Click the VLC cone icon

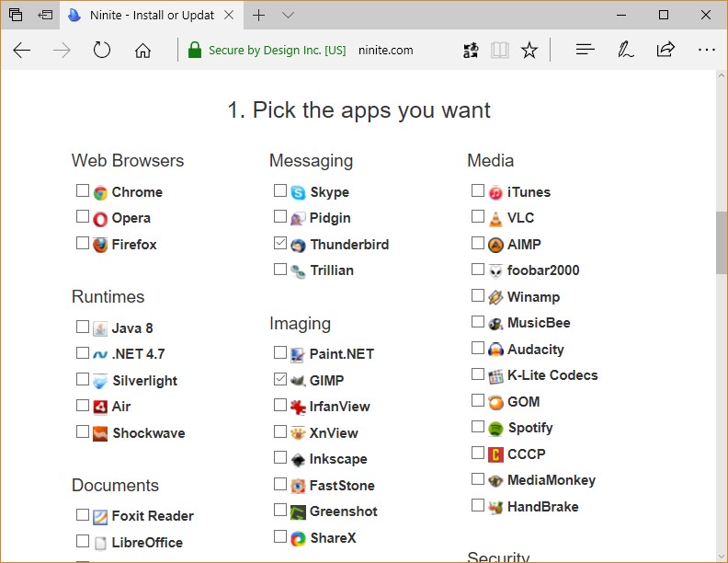(x=495, y=218)
